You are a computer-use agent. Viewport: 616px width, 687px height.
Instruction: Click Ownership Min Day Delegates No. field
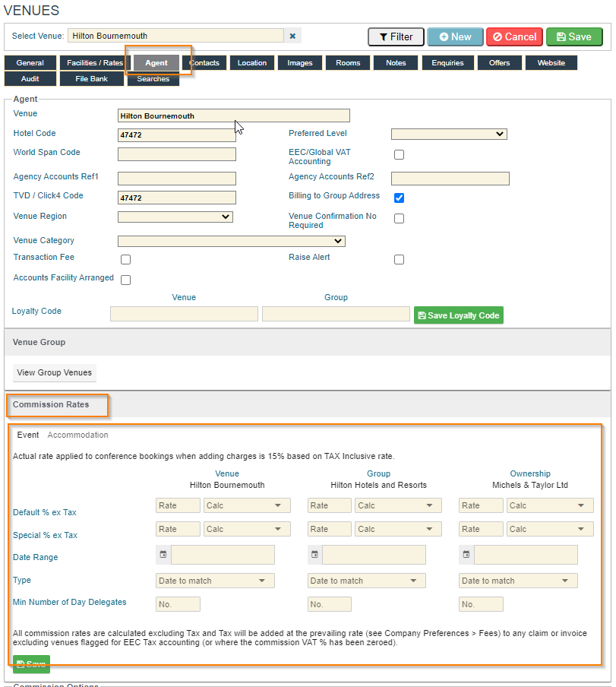pyautogui.click(x=481, y=604)
